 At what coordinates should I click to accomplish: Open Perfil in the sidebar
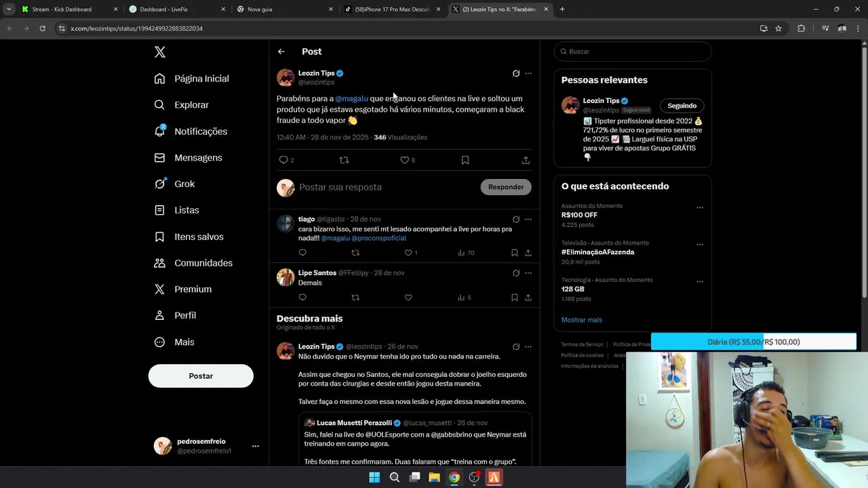[x=175, y=316]
